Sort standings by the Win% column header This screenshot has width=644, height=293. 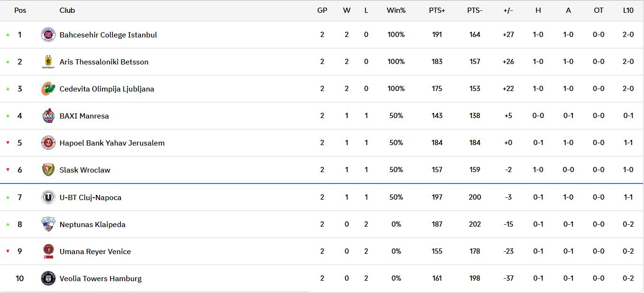(396, 10)
